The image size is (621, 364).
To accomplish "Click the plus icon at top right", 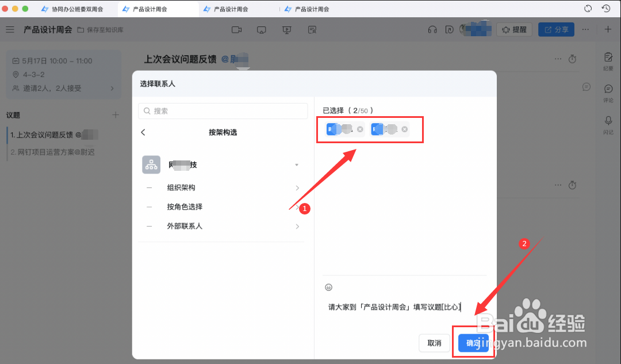I will pyautogui.click(x=608, y=29).
